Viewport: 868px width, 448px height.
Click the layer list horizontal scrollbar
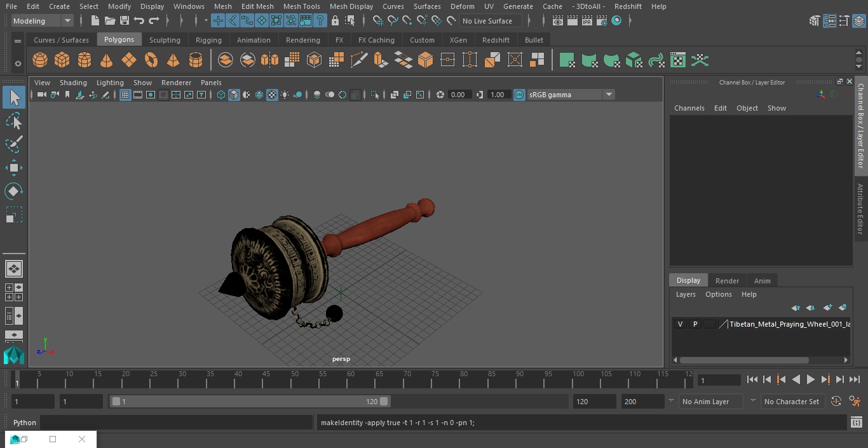[745, 360]
